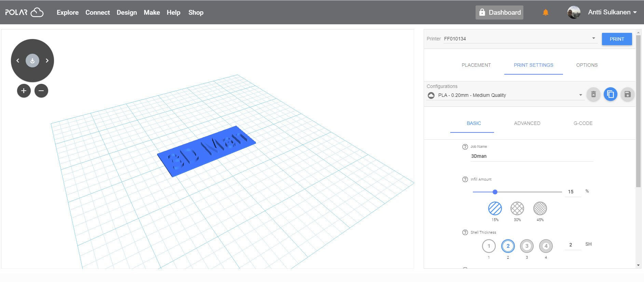Copy the current configuration
The image size is (644, 282).
point(610,94)
